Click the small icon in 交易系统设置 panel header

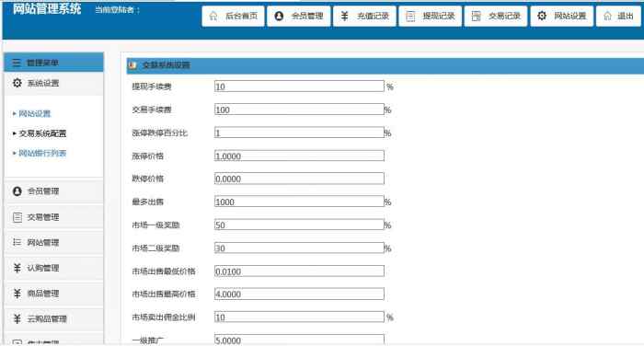pos(132,65)
